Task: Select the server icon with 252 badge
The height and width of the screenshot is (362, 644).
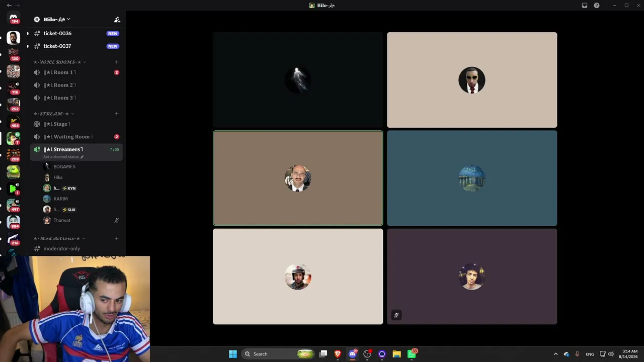Action: click(x=14, y=105)
